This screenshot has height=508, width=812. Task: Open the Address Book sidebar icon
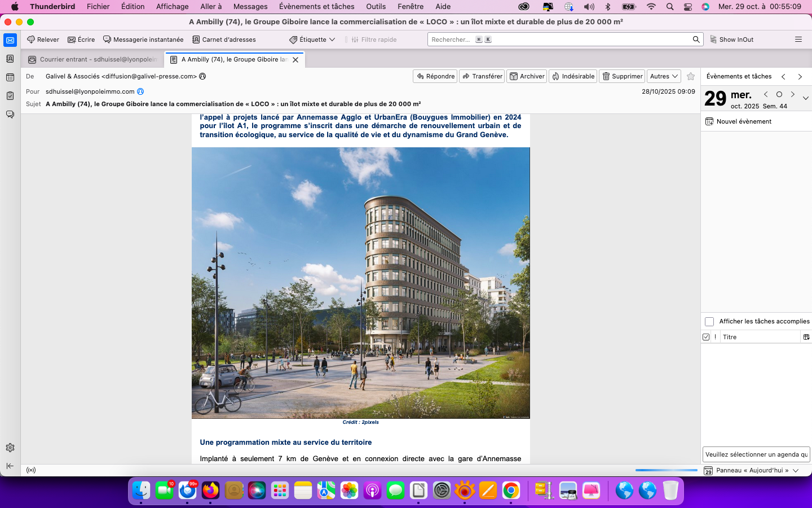10,59
